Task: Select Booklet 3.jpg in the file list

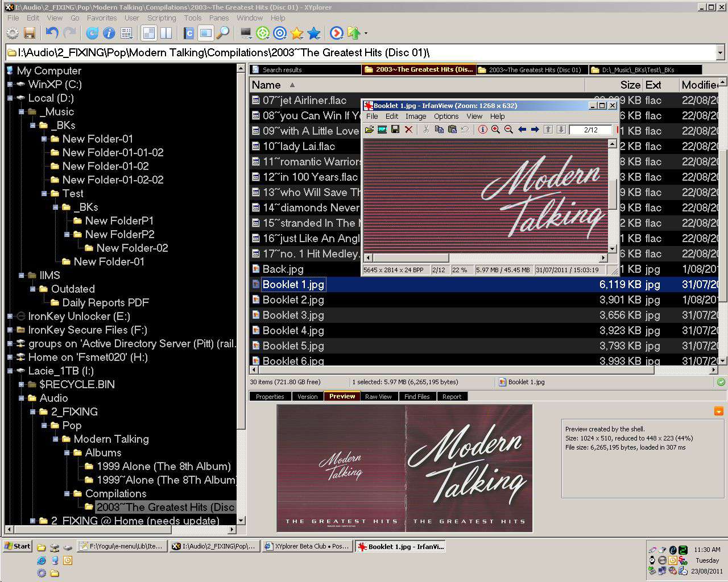Action: point(293,315)
